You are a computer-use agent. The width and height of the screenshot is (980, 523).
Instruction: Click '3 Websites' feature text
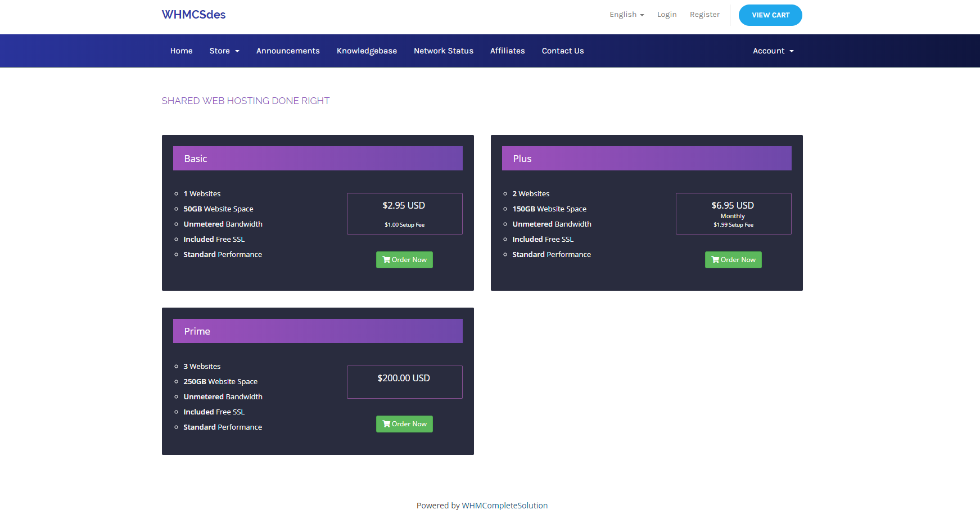pos(202,366)
